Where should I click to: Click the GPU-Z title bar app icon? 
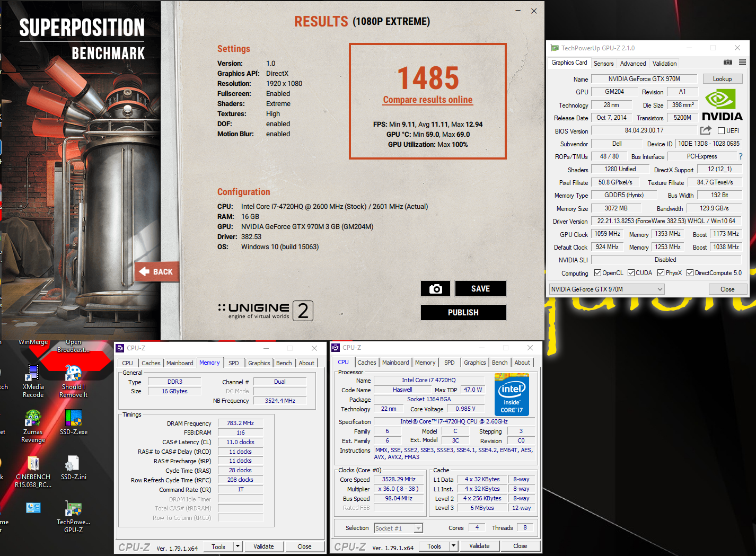pyautogui.click(x=555, y=48)
